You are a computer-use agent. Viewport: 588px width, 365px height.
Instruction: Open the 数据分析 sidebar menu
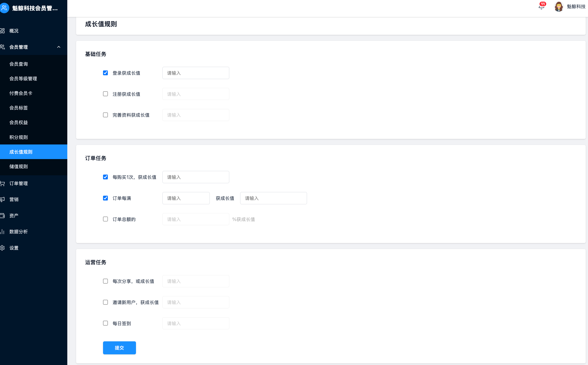[x=34, y=232]
